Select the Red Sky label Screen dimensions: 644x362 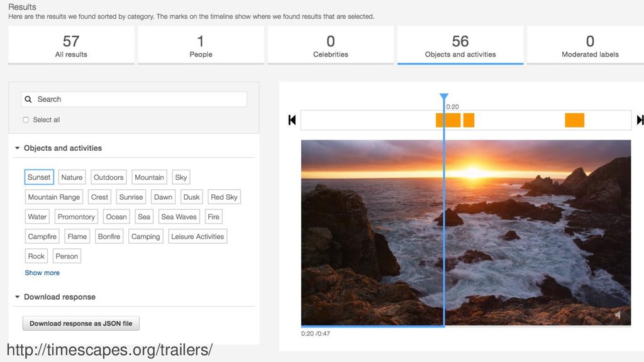(224, 197)
